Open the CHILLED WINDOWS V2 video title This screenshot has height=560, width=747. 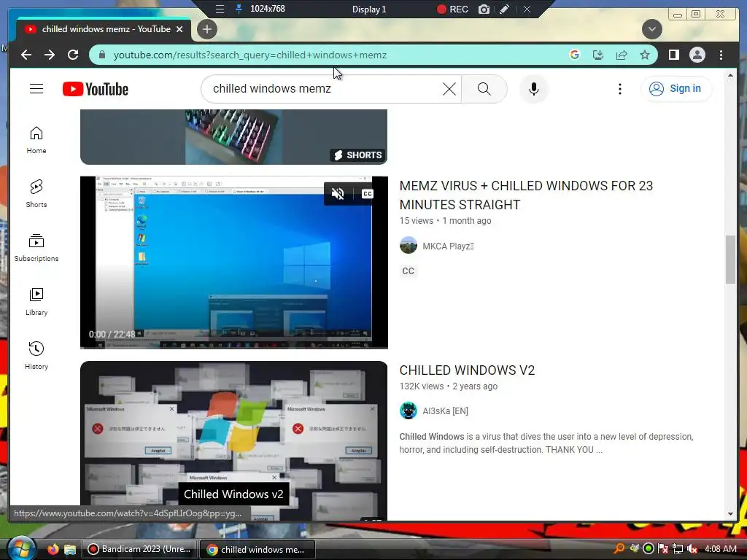467,370
